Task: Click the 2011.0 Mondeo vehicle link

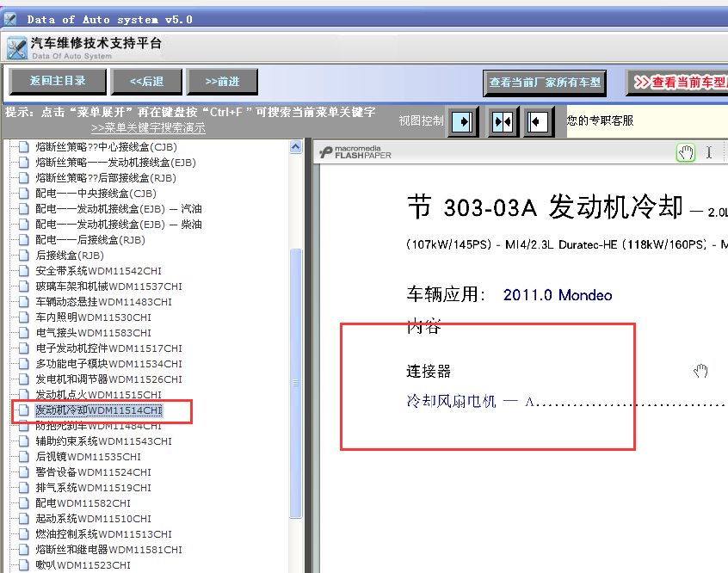Action: (x=558, y=295)
